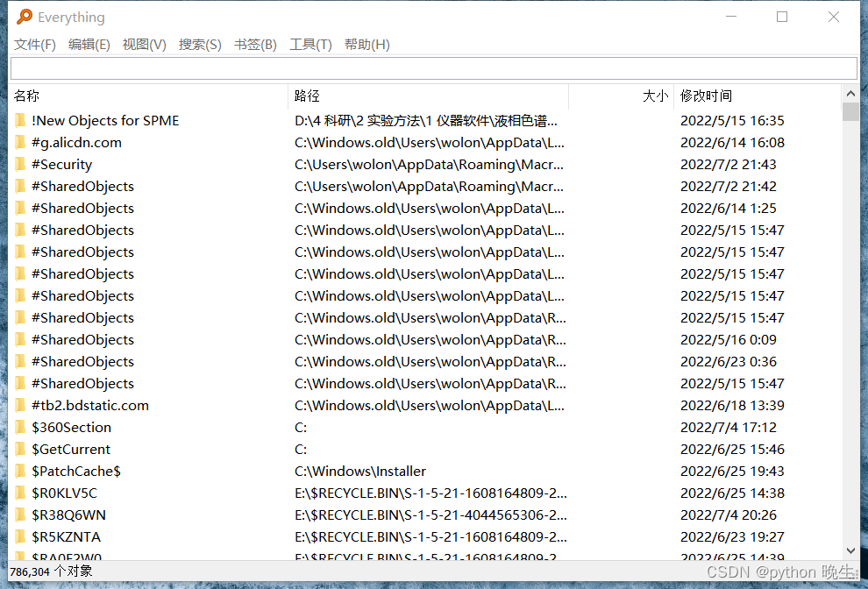Image resolution: width=868 pixels, height=589 pixels.
Task: Click folder icon of $360Section
Action: click(20, 428)
